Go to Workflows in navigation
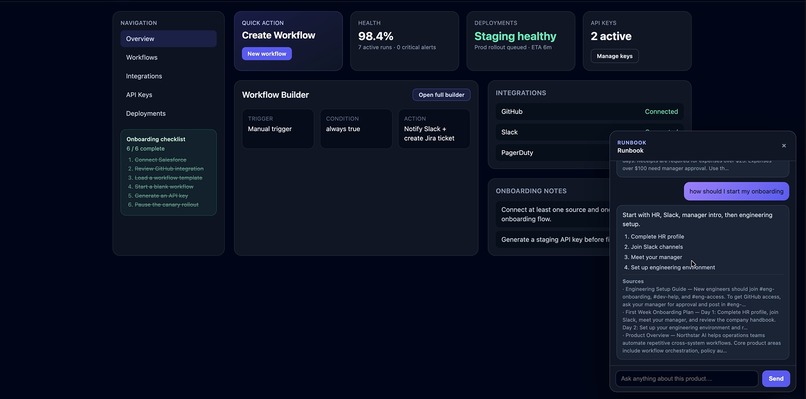 (x=169, y=58)
